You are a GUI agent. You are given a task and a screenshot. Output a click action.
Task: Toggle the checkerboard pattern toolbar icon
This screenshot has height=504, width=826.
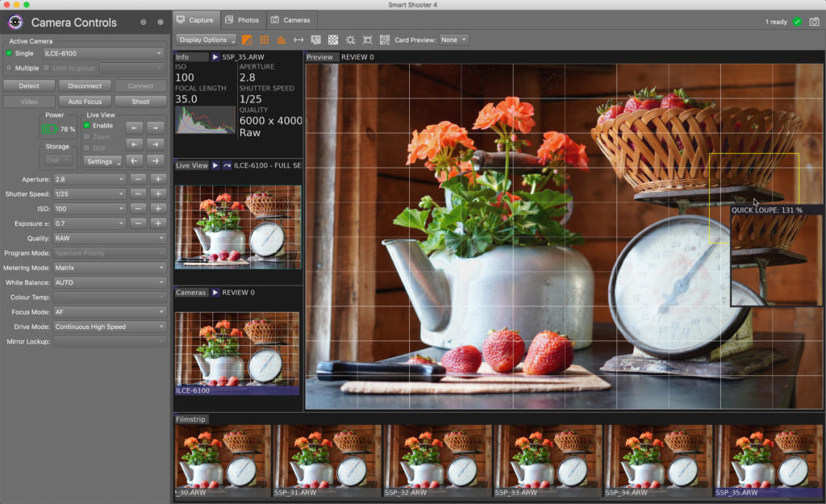(x=333, y=40)
